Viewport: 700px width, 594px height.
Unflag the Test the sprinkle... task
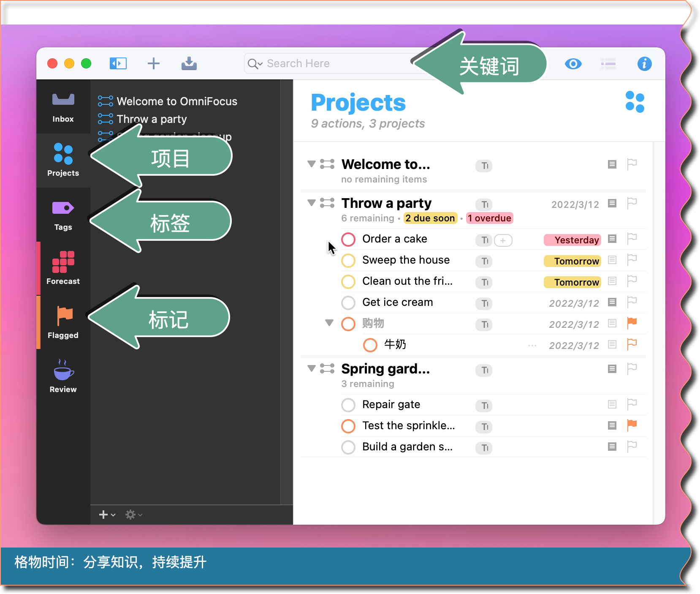[x=632, y=425]
